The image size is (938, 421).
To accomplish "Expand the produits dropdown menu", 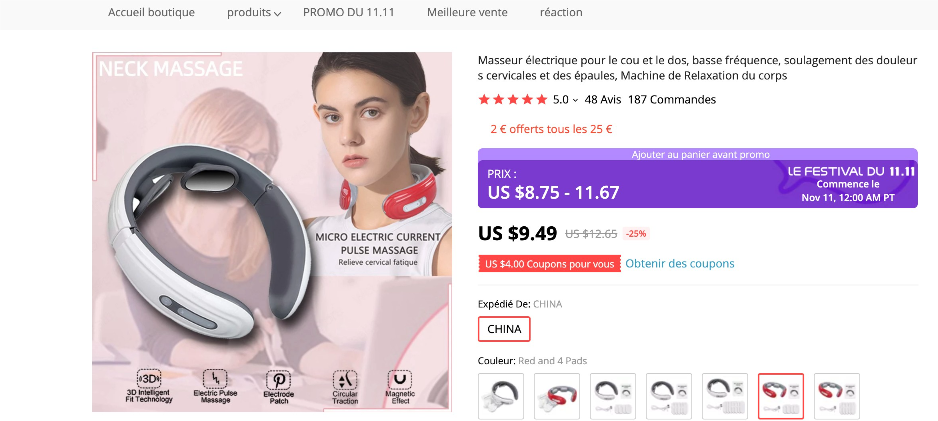I will 254,13.
